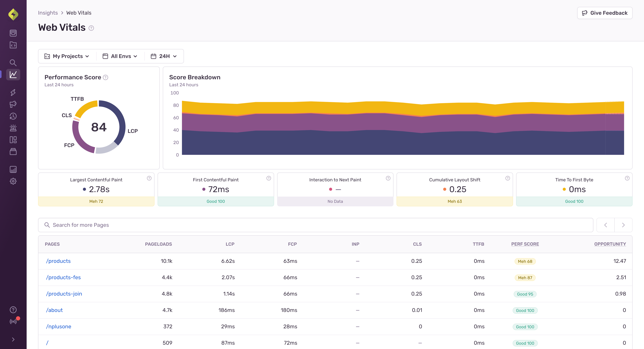Open the Projects sidebar icon

pos(13,45)
